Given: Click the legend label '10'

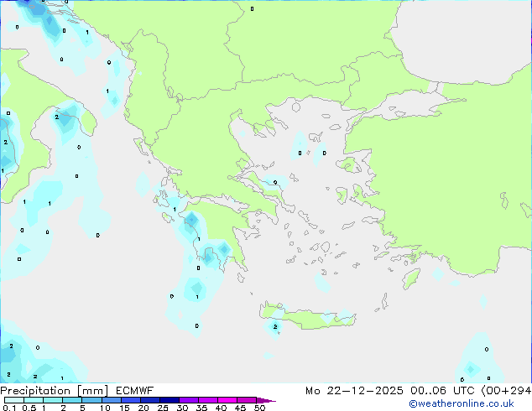Looking at the screenshot, I should 105,408.
